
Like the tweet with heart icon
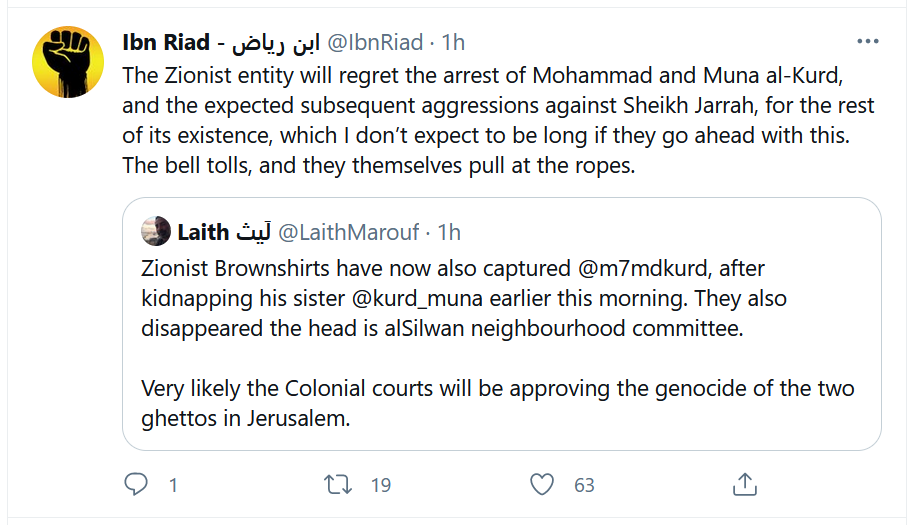tap(542, 485)
